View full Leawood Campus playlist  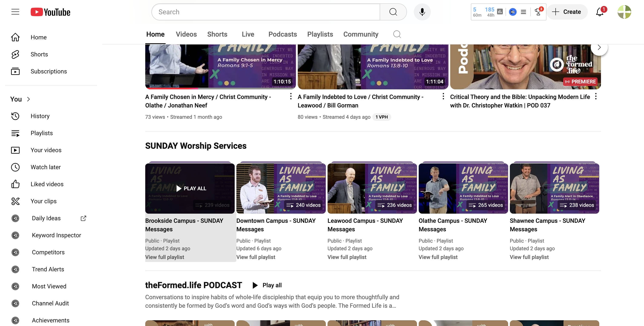click(x=347, y=257)
